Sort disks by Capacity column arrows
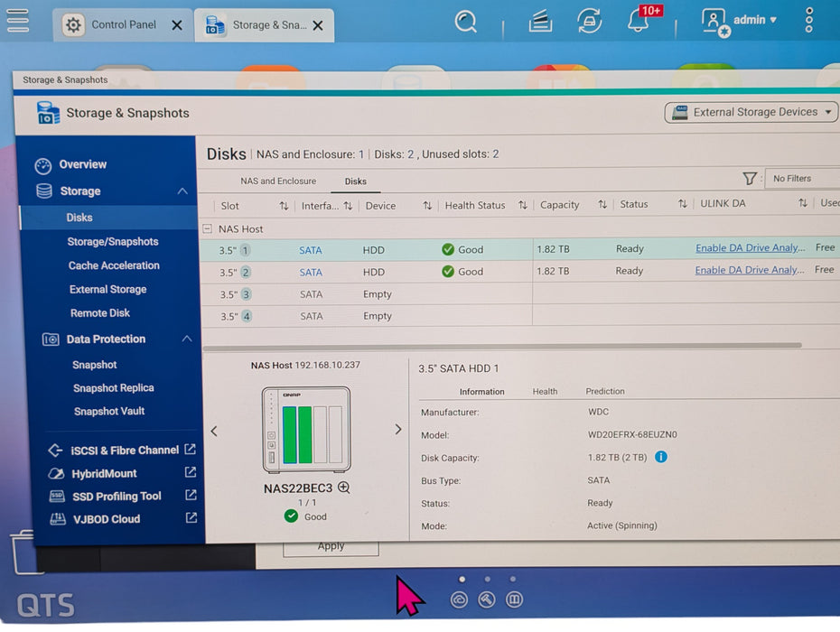Screen dimensions: 840x632 [602, 204]
